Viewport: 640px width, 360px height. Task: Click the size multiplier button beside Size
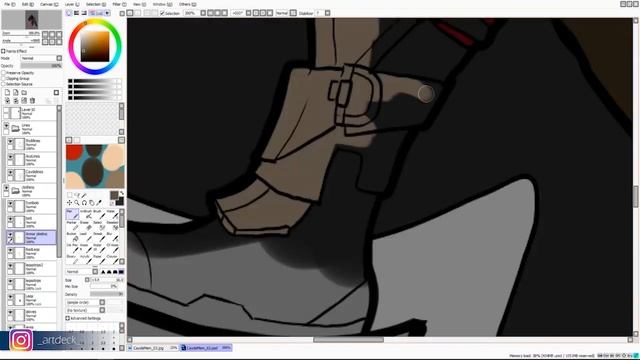click(87, 280)
